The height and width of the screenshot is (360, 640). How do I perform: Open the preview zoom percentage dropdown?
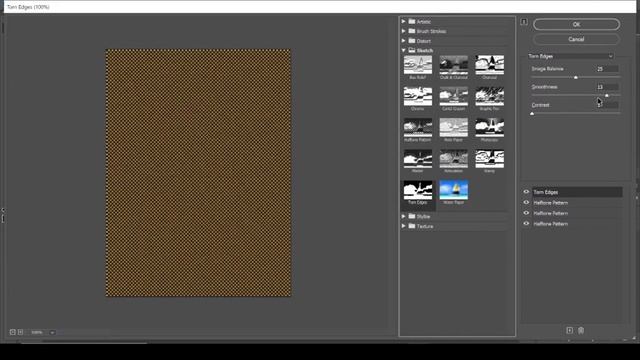pos(52,333)
